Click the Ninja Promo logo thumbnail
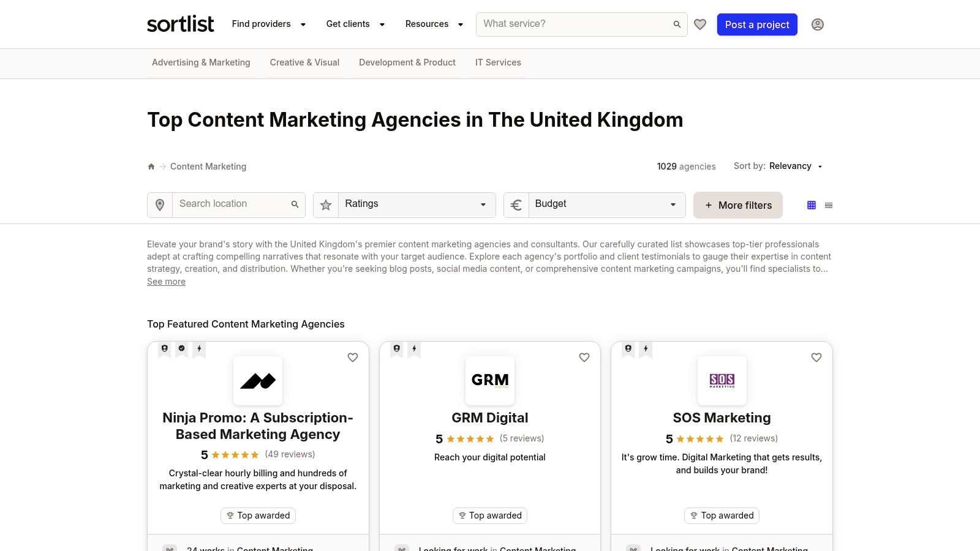Viewport: 980px width, 551px height. pyautogui.click(x=258, y=381)
